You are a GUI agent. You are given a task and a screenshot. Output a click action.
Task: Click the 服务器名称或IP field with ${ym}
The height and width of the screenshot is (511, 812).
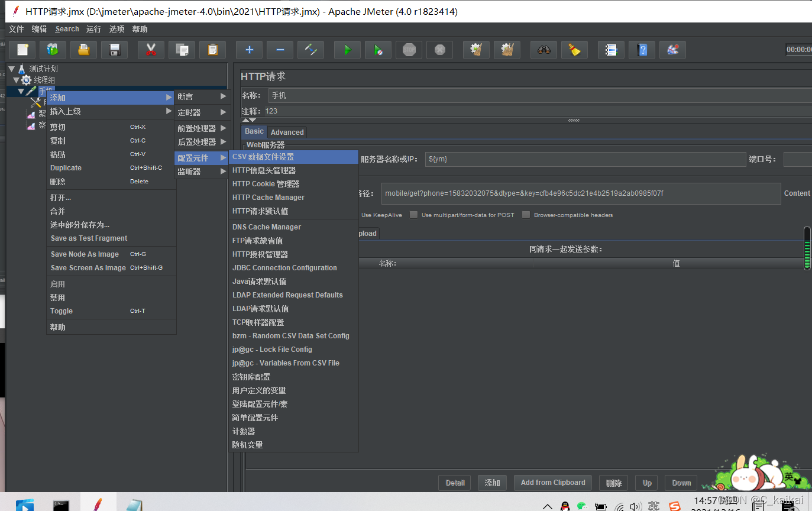585,159
